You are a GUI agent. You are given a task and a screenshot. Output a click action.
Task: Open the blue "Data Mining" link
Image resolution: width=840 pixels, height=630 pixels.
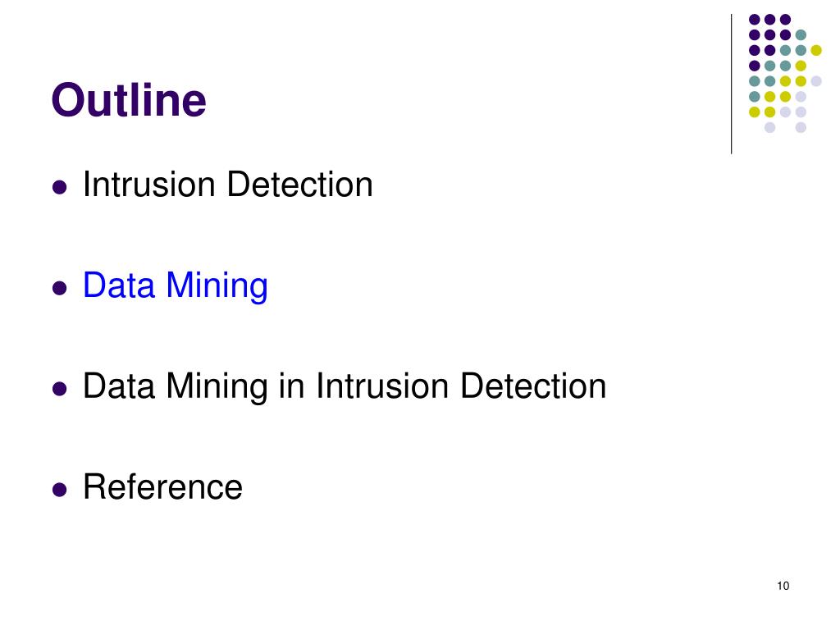click(x=176, y=285)
